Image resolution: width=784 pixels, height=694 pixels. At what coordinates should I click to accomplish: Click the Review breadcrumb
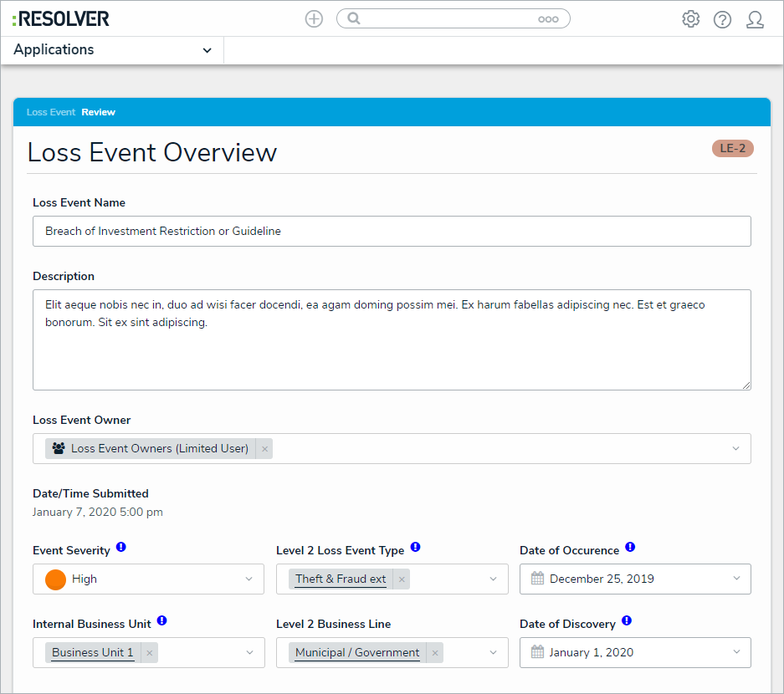click(99, 112)
